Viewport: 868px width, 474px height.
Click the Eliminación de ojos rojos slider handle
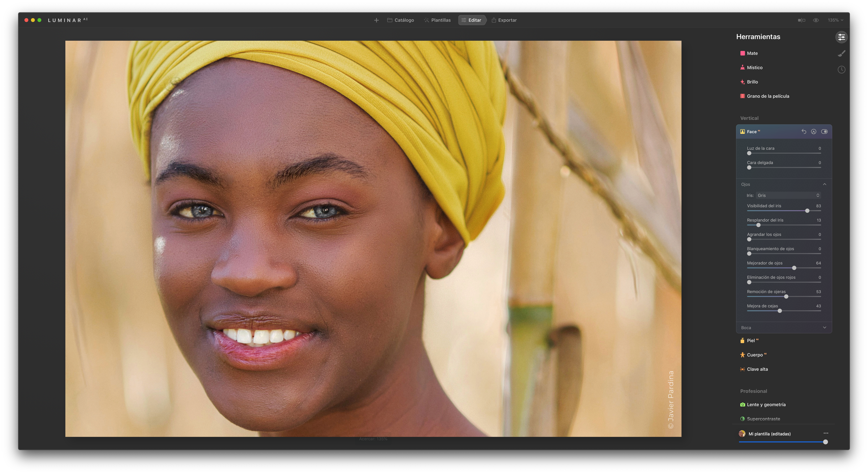[749, 282]
